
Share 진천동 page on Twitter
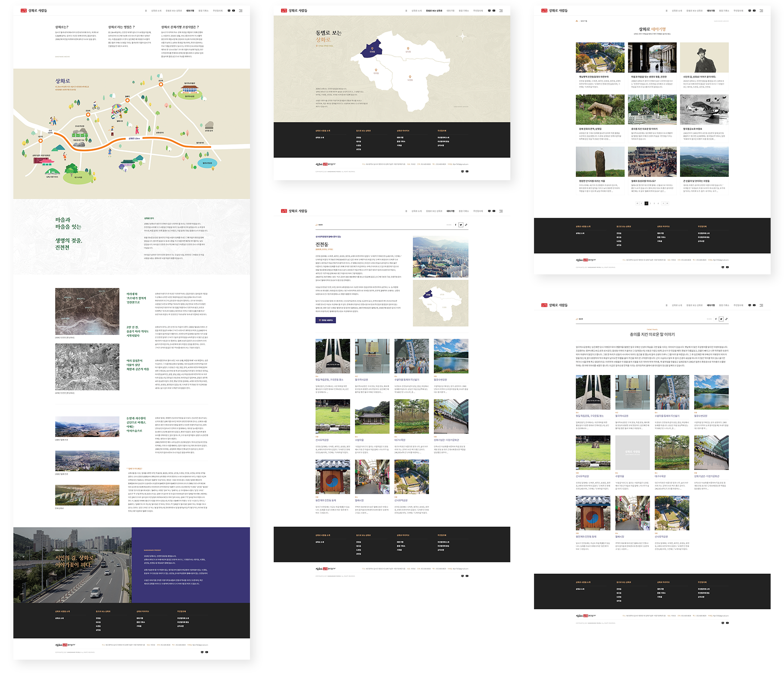[x=461, y=224]
